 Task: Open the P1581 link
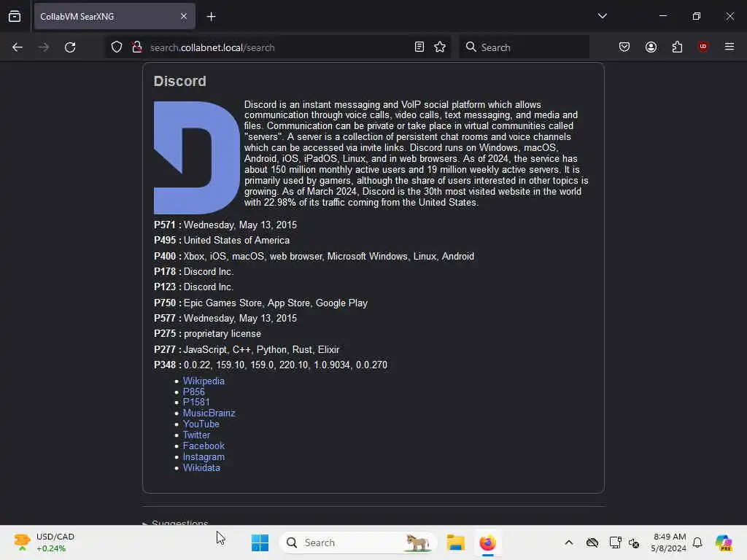[196, 402]
